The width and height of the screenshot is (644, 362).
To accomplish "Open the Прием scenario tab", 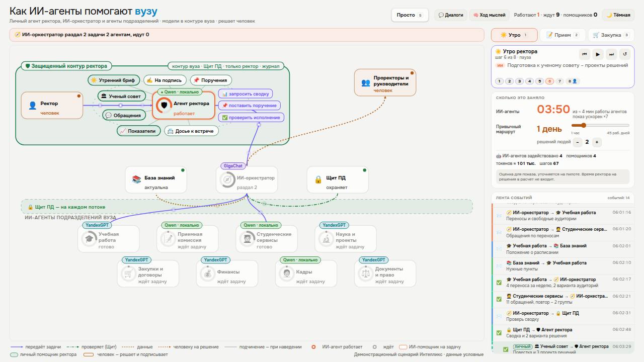I will 562,35.
